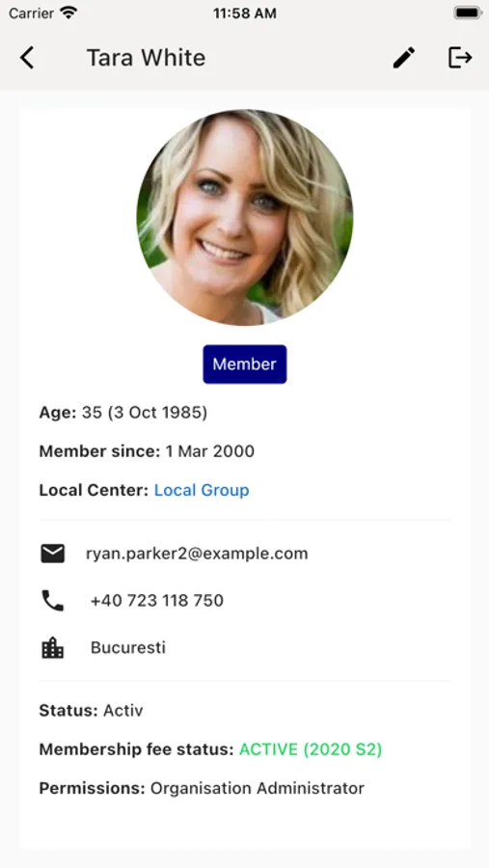Viewport: 489px width, 868px height.
Task: Tap the battery indicator icon
Action: pos(468,13)
